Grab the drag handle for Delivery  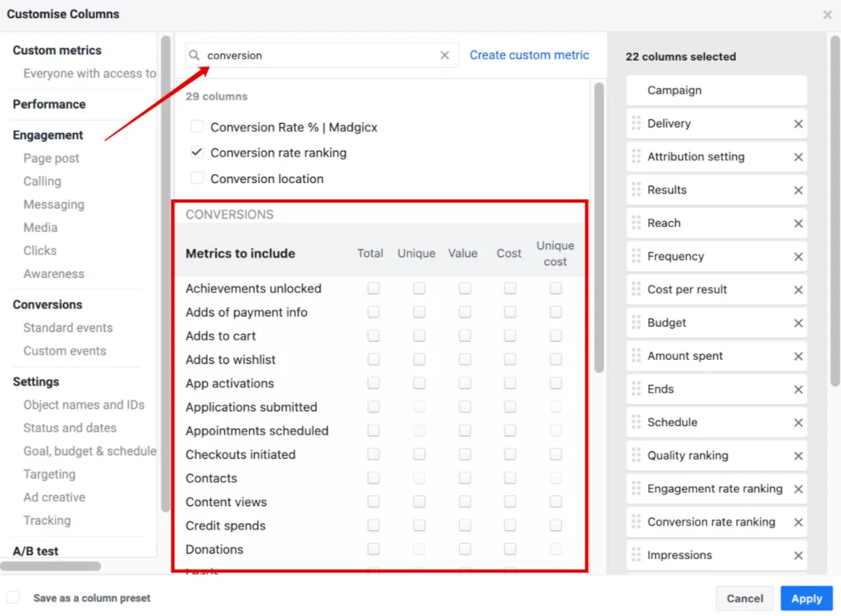636,123
